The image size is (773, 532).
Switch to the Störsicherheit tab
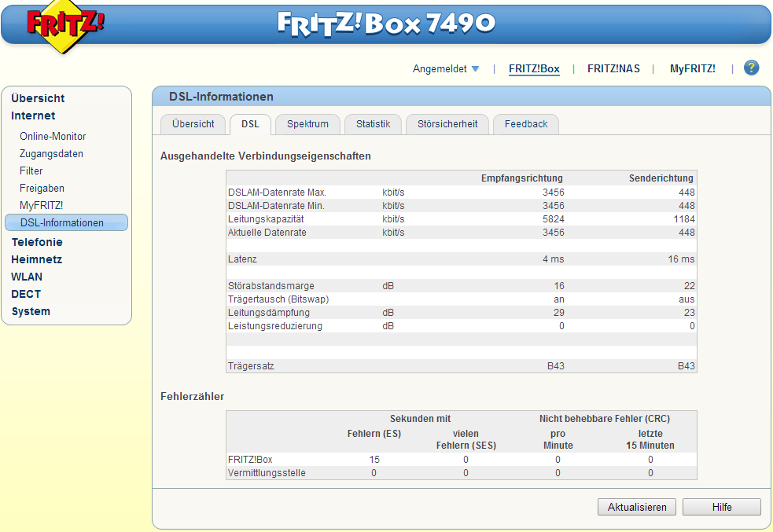click(447, 124)
